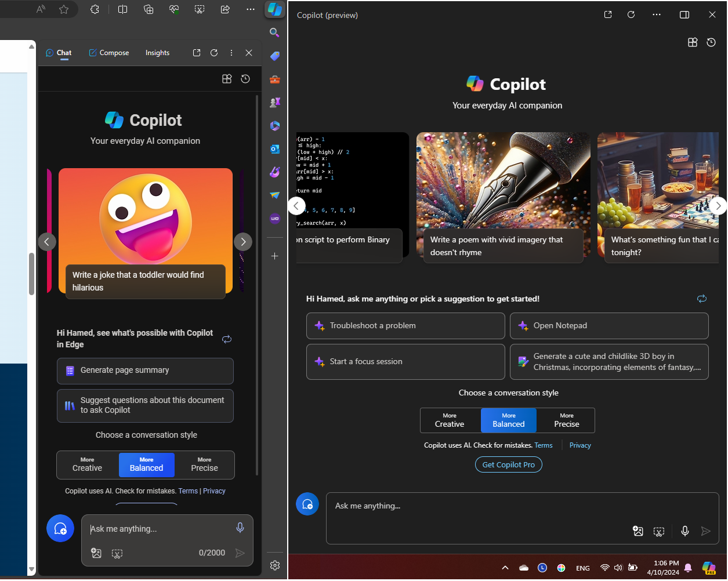Click Open Notepad suggestion
This screenshot has height=581, width=728.
[x=609, y=326]
